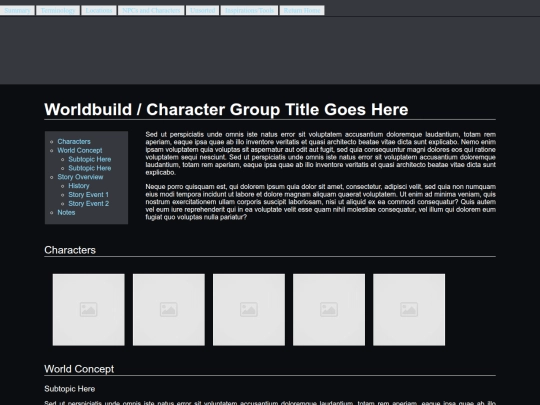Jump to Story Event 1

89,195
